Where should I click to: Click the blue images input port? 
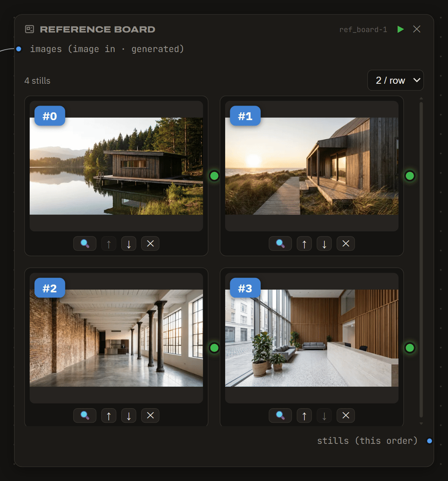(18, 49)
